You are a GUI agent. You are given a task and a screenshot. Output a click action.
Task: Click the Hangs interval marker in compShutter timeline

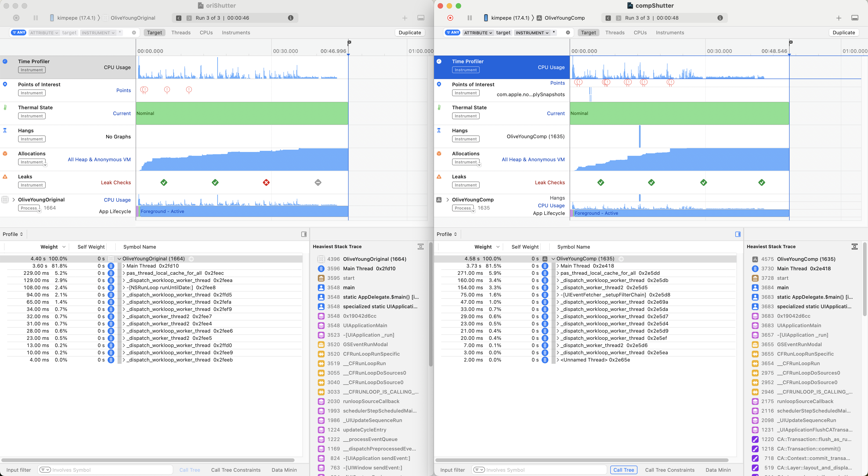tap(639, 136)
